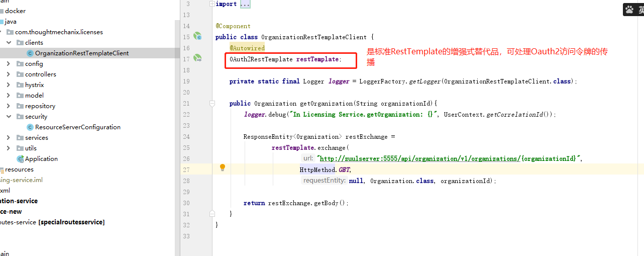Image resolution: width=644 pixels, height=256 pixels.
Task: Click the folder icon beside services
Action: tap(20, 138)
